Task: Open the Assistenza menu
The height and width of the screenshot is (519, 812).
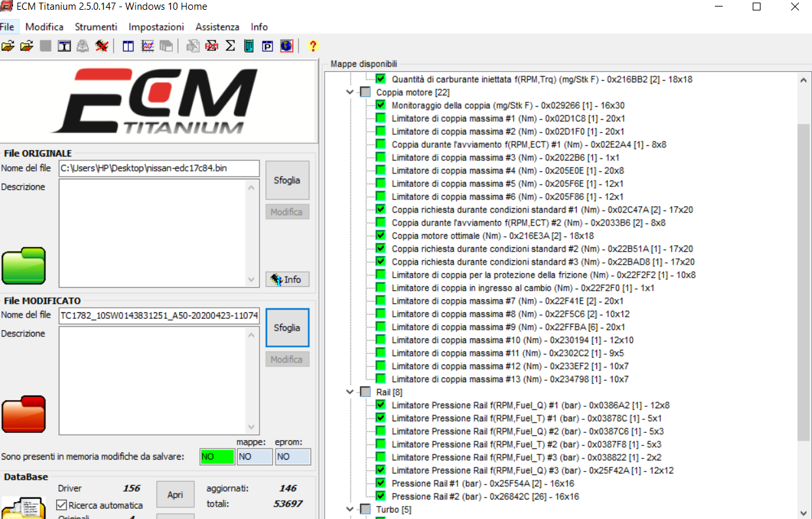Action: pyautogui.click(x=218, y=27)
